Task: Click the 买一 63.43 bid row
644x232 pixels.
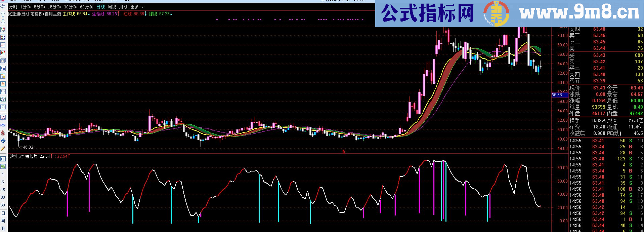Action: pos(606,55)
